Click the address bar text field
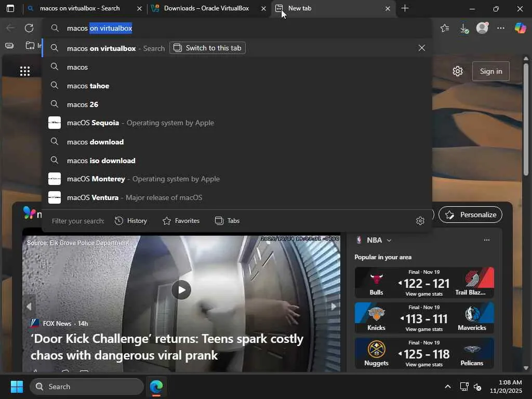This screenshot has width=532, height=399. (x=237, y=28)
